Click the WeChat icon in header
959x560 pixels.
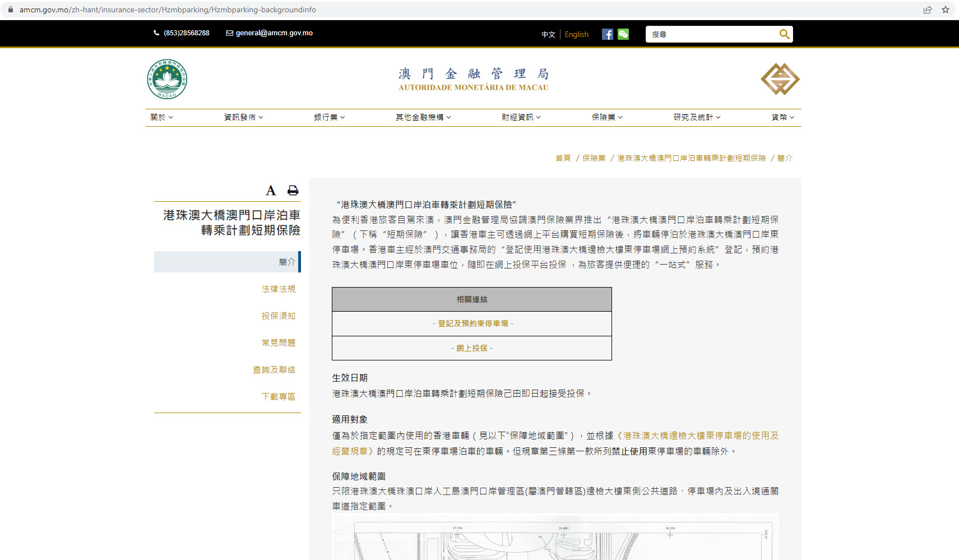(x=623, y=34)
